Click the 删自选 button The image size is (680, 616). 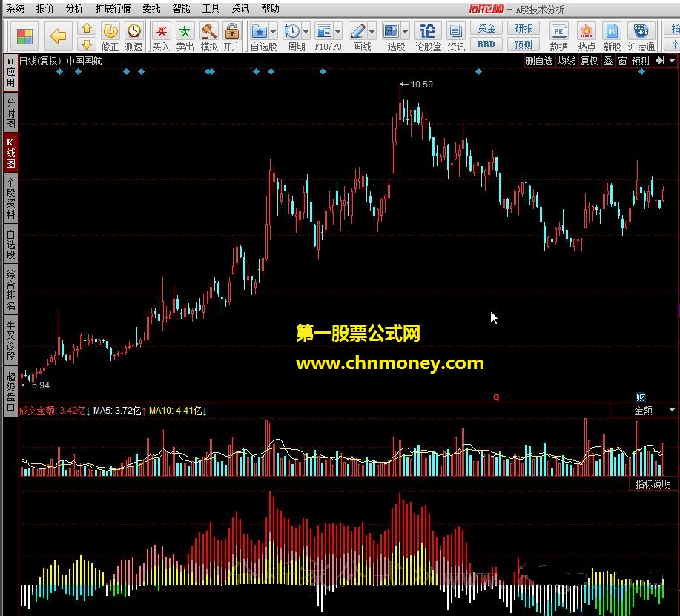point(539,61)
